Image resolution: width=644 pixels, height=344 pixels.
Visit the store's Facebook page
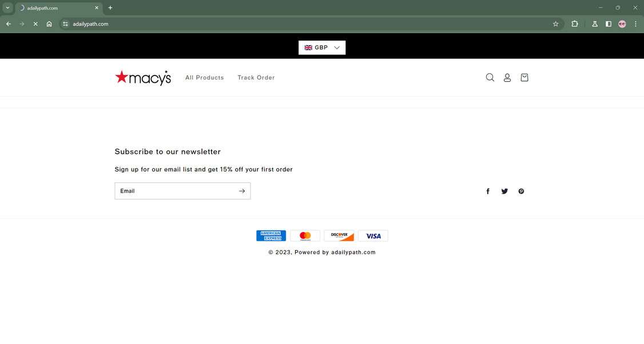click(487, 191)
